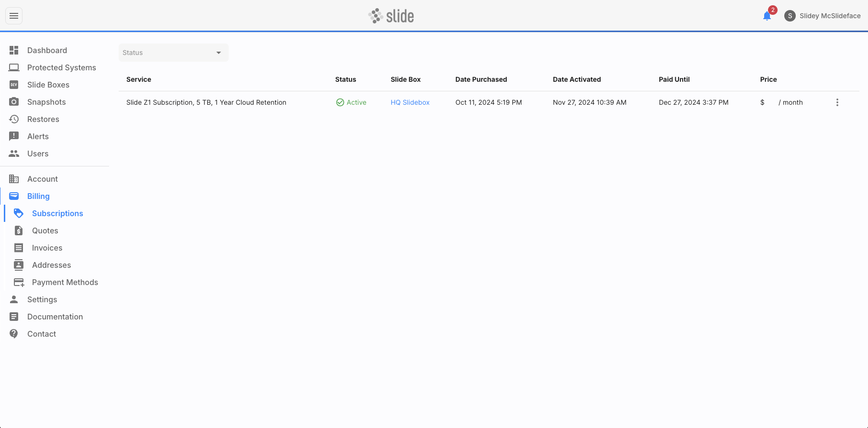This screenshot has height=428, width=868.
Task: Click the Snapshots camera icon
Action: tap(14, 102)
